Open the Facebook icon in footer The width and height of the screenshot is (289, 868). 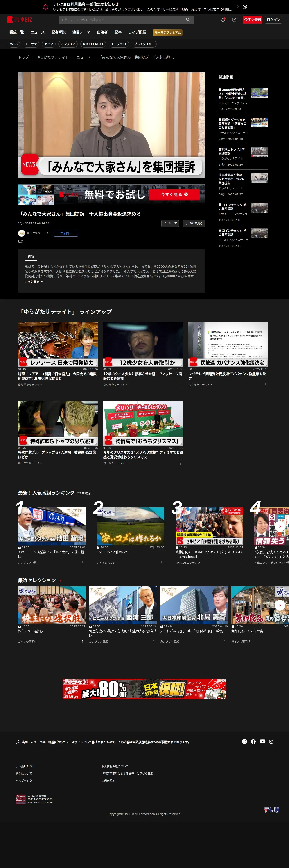pos(253,742)
